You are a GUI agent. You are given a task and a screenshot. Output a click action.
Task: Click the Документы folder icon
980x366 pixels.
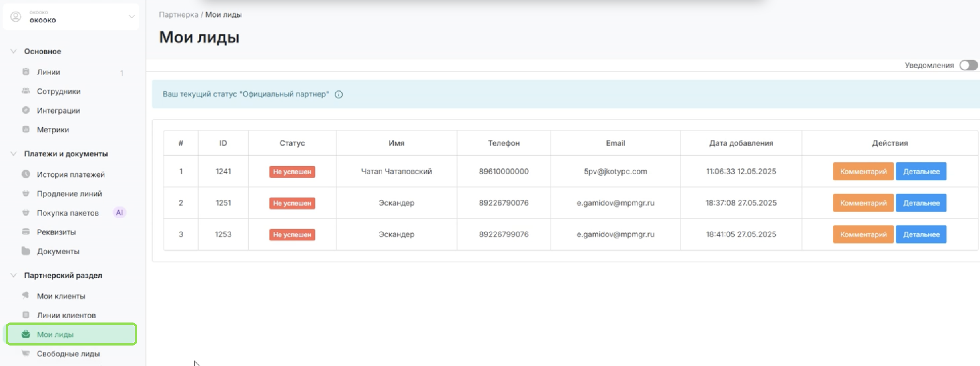tap(26, 251)
